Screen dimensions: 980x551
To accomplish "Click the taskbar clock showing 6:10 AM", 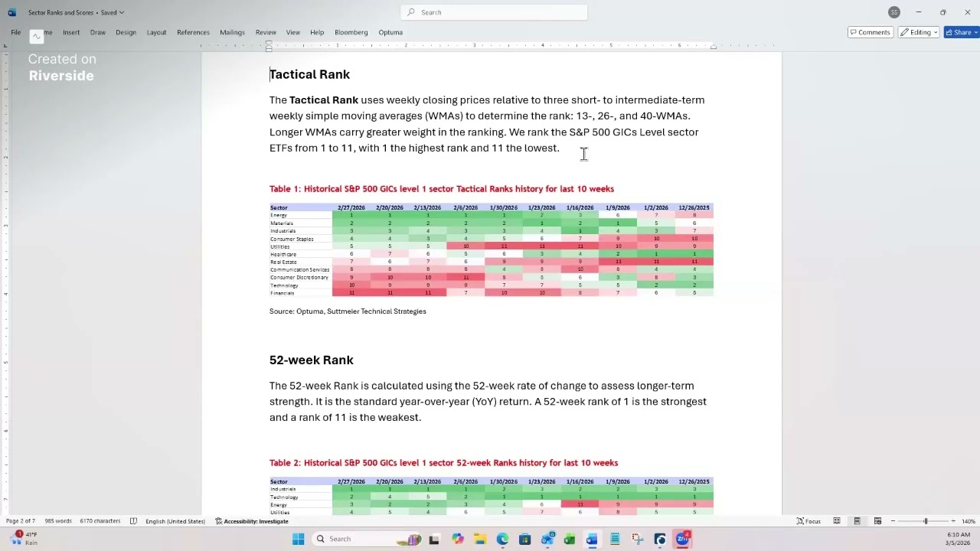I will pyautogui.click(x=958, y=539).
